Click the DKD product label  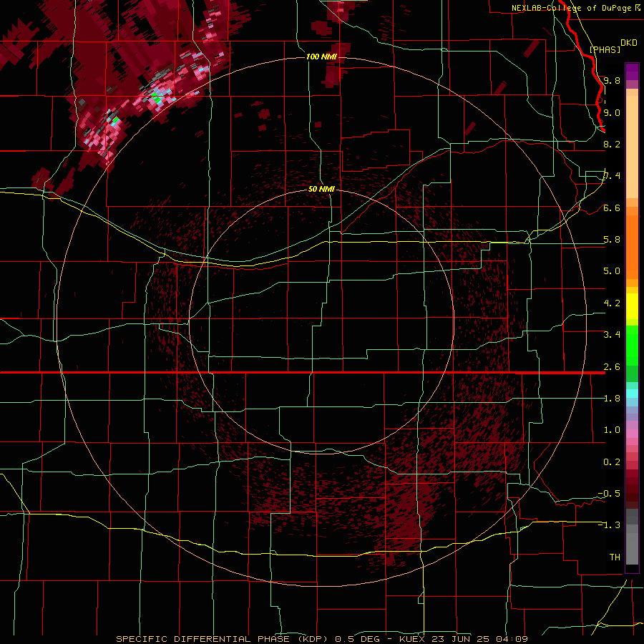628,43
